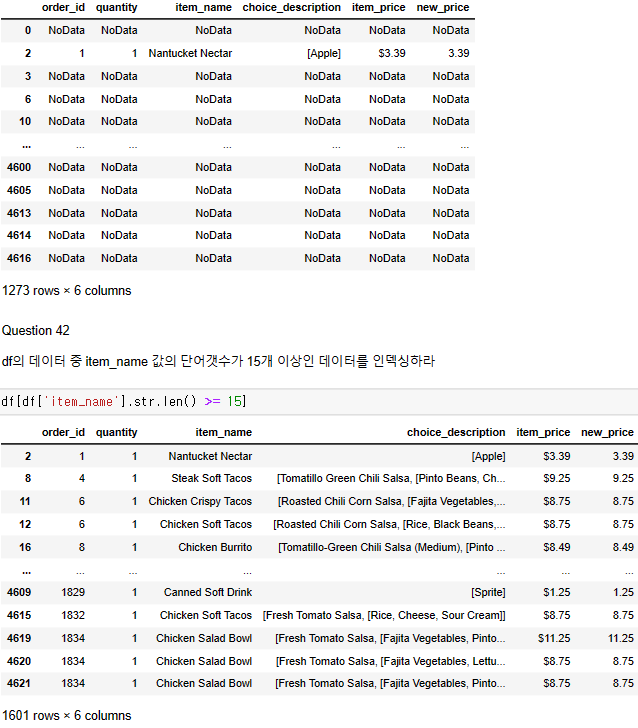Screen dimensions: 638x728
Task: Click the '$9.25' item price cell
Action: pyautogui.click(x=557, y=478)
